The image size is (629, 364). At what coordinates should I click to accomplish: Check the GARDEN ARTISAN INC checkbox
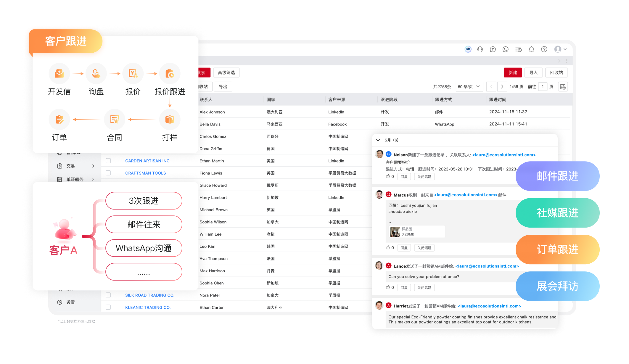pos(108,160)
